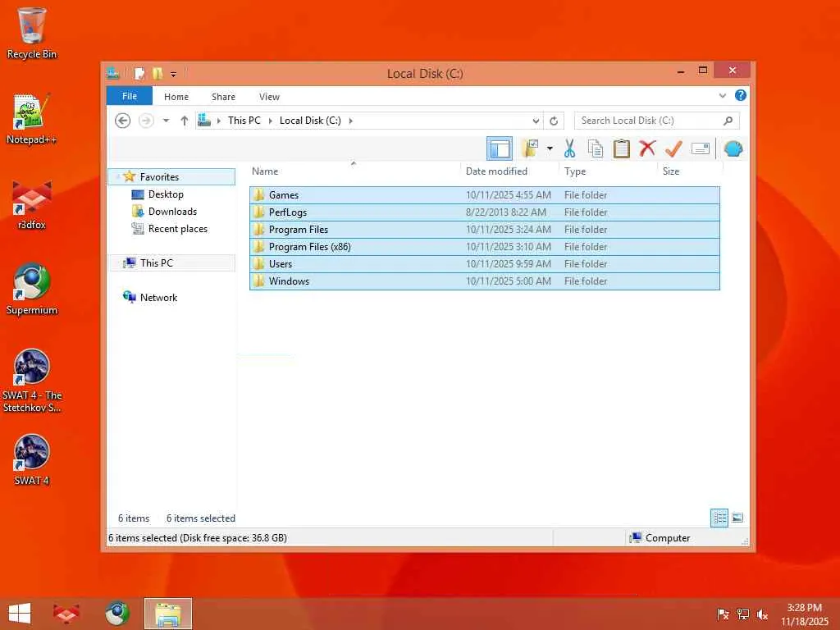Click the search magnifier icon

point(728,121)
